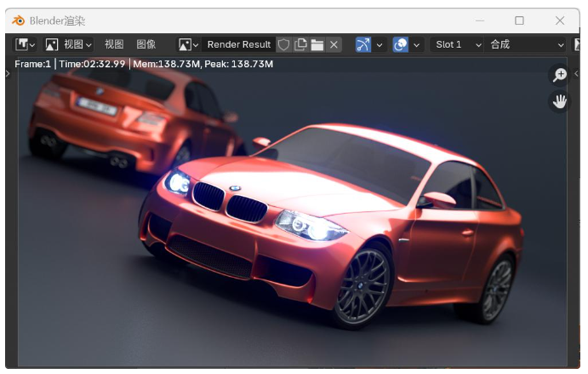
Task: Expand the overlay options arrow
Action: point(417,45)
